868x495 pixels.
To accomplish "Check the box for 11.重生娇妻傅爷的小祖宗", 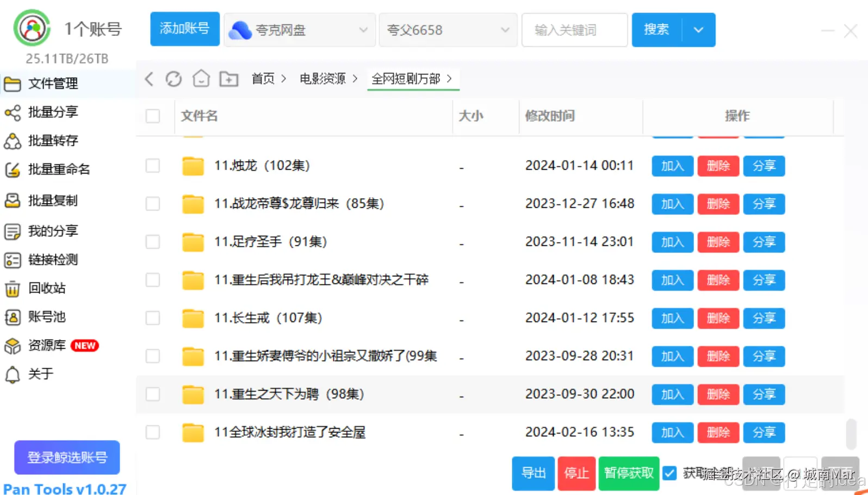I will click(x=153, y=356).
